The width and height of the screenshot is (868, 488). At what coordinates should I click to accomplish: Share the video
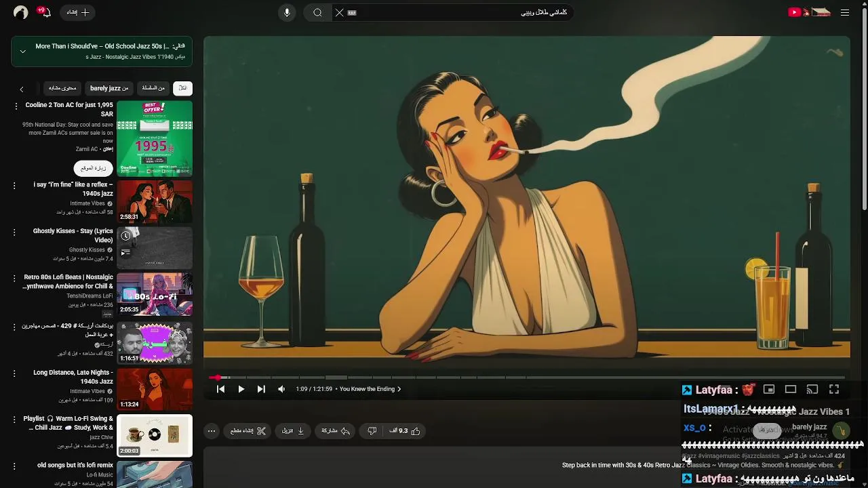click(x=336, y=430)
